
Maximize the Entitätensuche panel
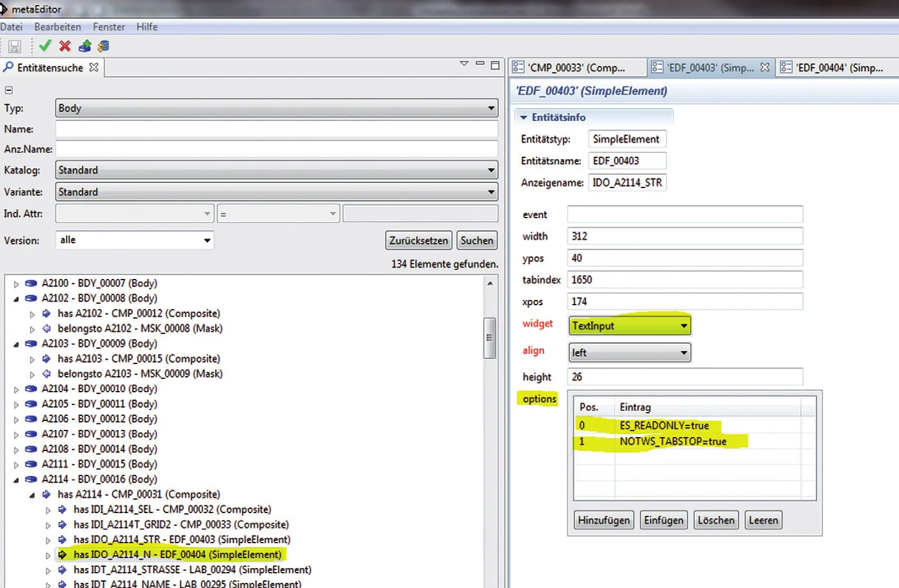[495, 65]
